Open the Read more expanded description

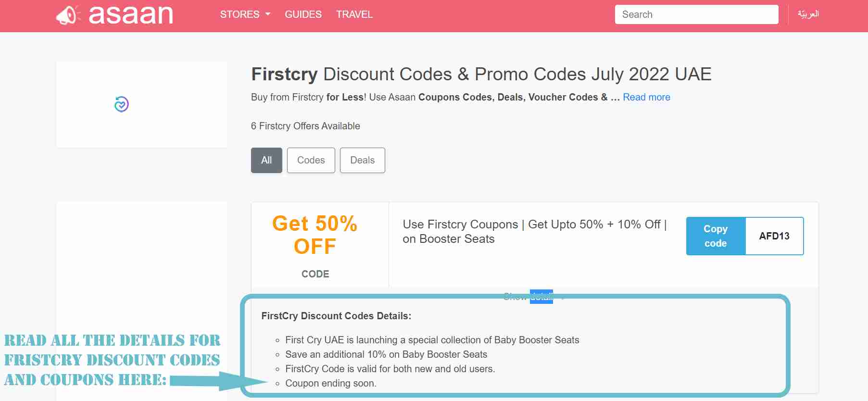[646, 97]
